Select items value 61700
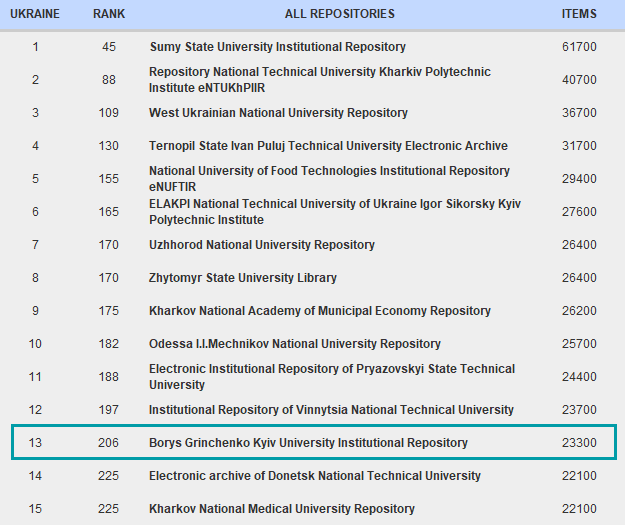 point(579,47)
